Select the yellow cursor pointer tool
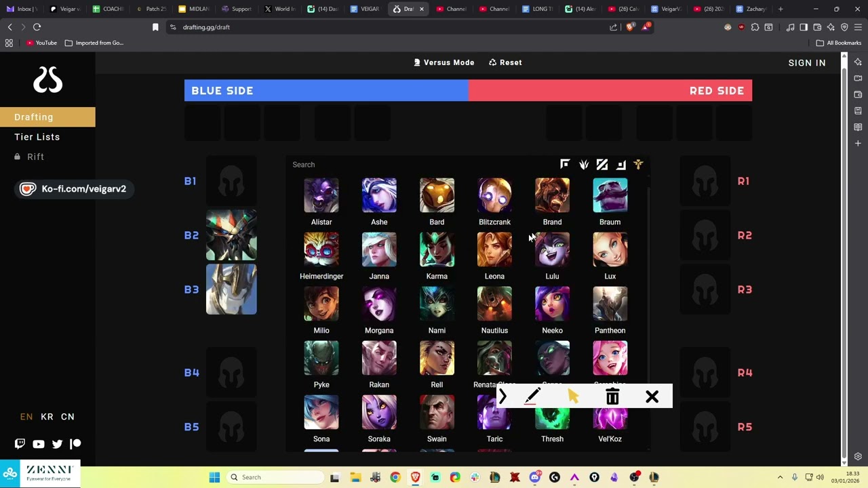This screenshot has width=868, height=488. [573, 396]
